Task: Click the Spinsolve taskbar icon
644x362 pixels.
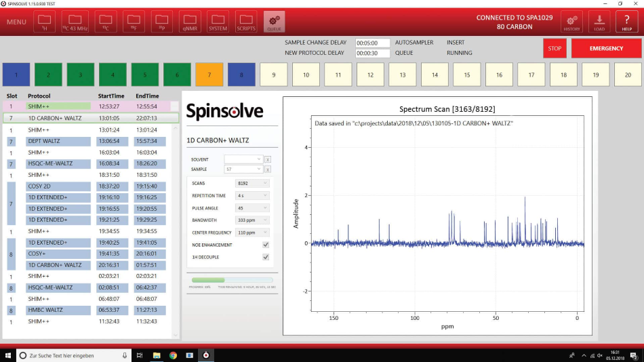Action: [206, 355]
